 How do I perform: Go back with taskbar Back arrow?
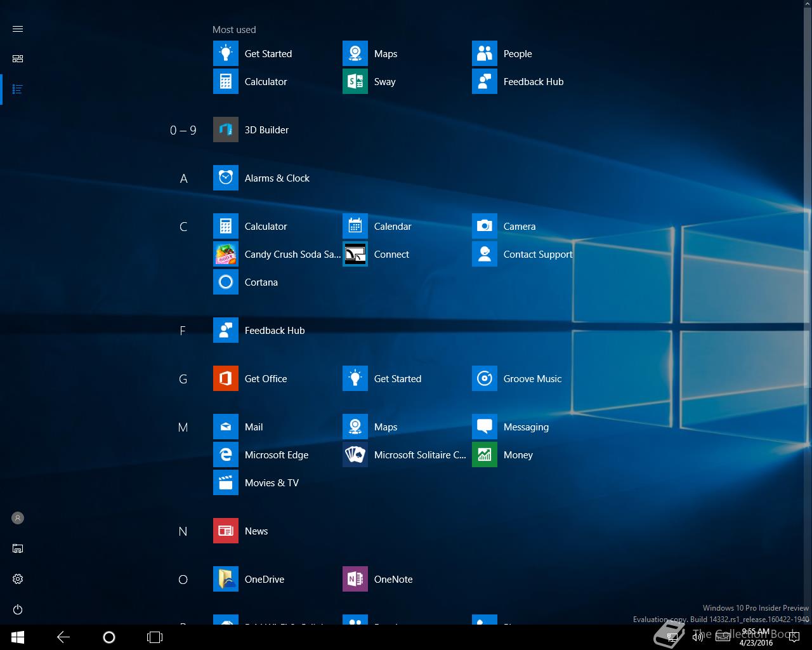click(x=63, y=637)
